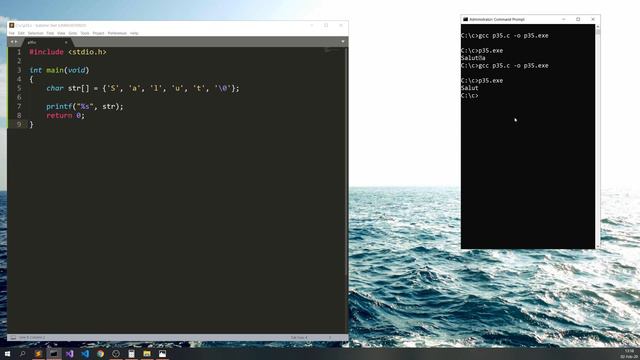640x360 pixels.
Task: Open the Goto menu in Sublime Text
Action: click(73, 33)
